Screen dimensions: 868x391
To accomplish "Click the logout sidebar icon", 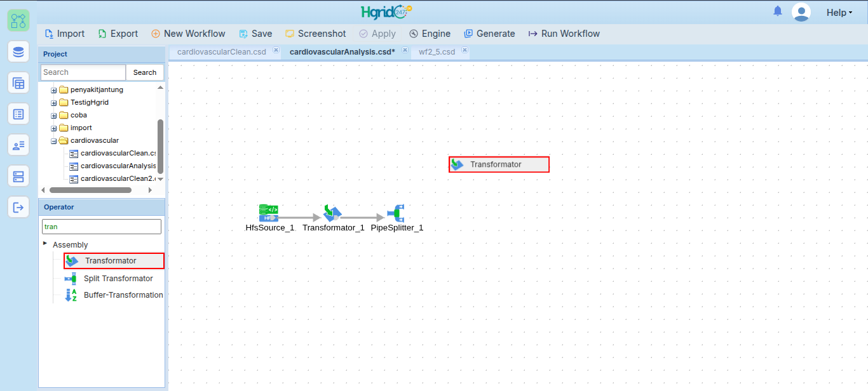I will (x=18, y=207).
